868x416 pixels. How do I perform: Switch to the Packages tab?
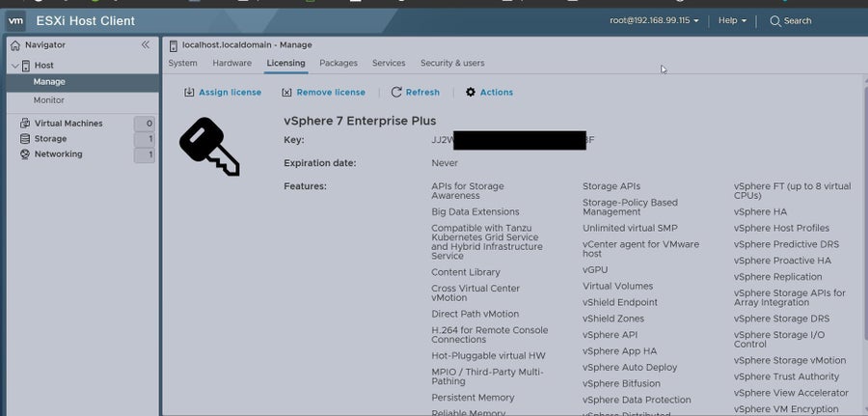[339, 63]
